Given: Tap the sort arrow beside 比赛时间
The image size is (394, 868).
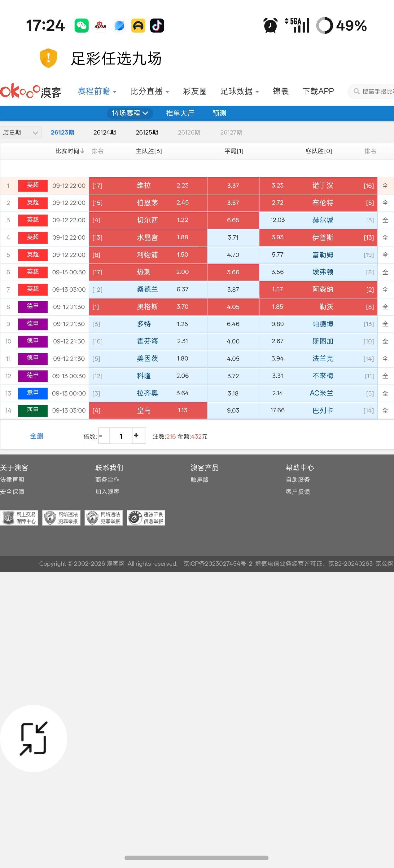Looking at the screenshot, I should point(82,151).
